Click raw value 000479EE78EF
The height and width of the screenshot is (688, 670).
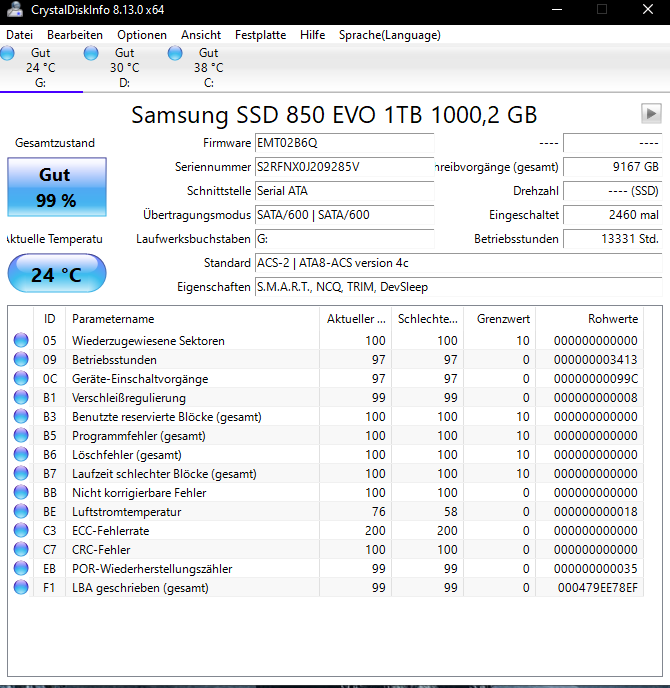pos(598,588)
